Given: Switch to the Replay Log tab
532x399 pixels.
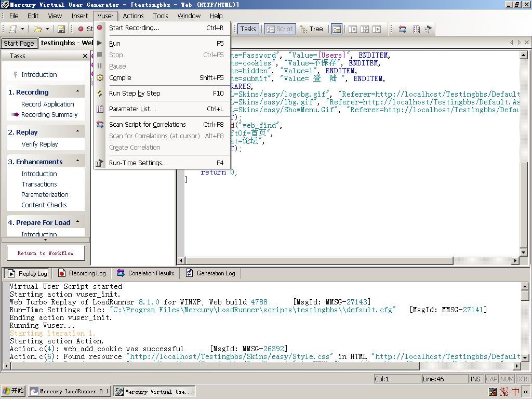Looking at the screenshot, I should coord(27,273).
